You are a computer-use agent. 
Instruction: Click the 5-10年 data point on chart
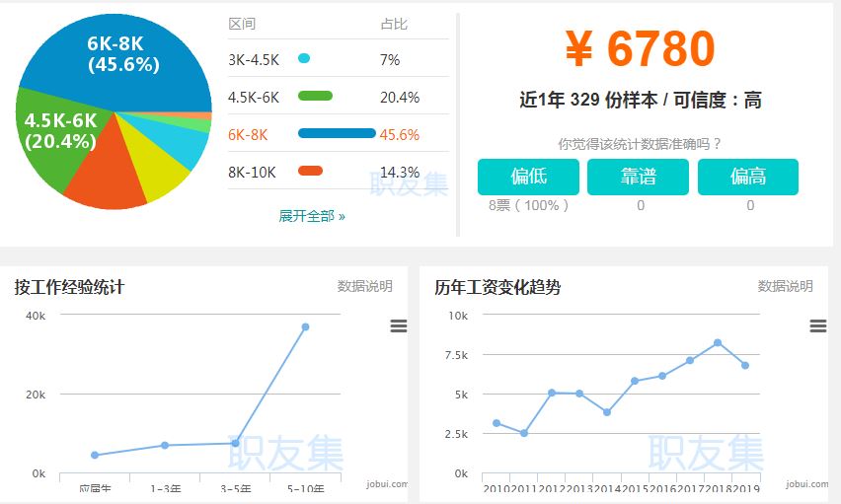coord(305,326)
